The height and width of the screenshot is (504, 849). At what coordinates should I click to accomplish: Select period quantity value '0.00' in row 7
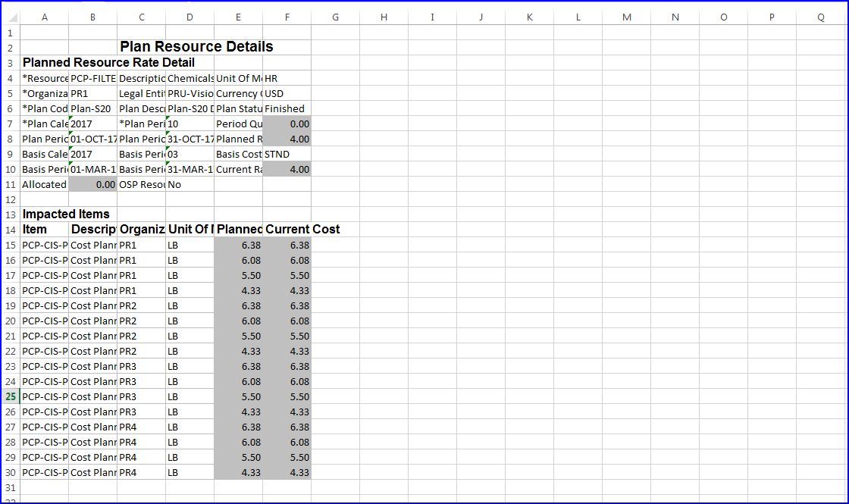[x=287, y=124]
